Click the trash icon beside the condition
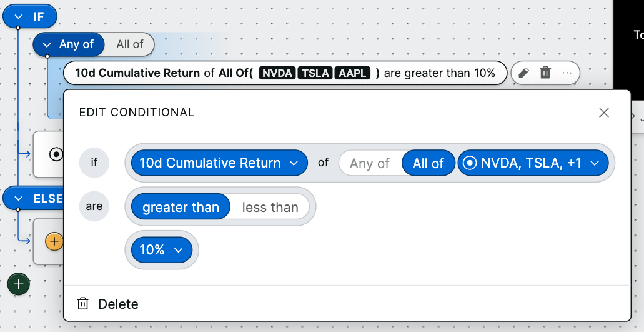644x332 pixels. pos(545,73)
